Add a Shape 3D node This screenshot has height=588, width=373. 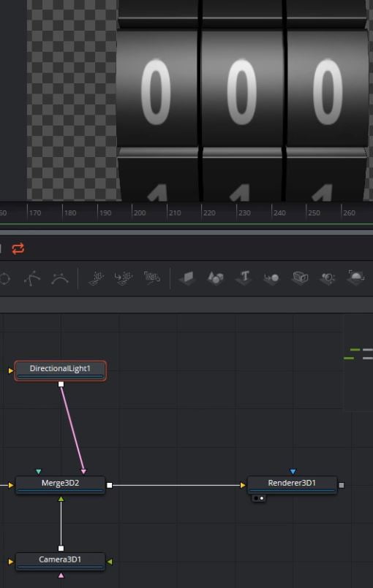tap(215, 278)
